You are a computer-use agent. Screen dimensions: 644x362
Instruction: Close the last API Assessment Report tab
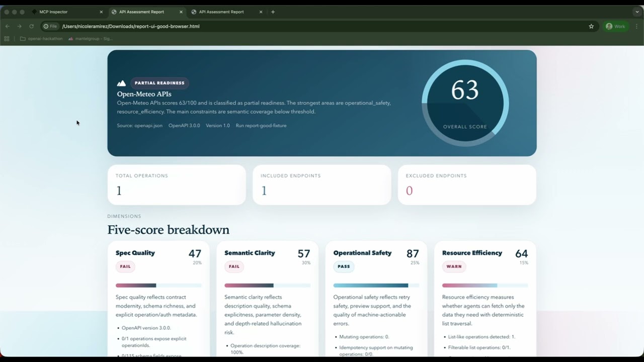point(261,12)
